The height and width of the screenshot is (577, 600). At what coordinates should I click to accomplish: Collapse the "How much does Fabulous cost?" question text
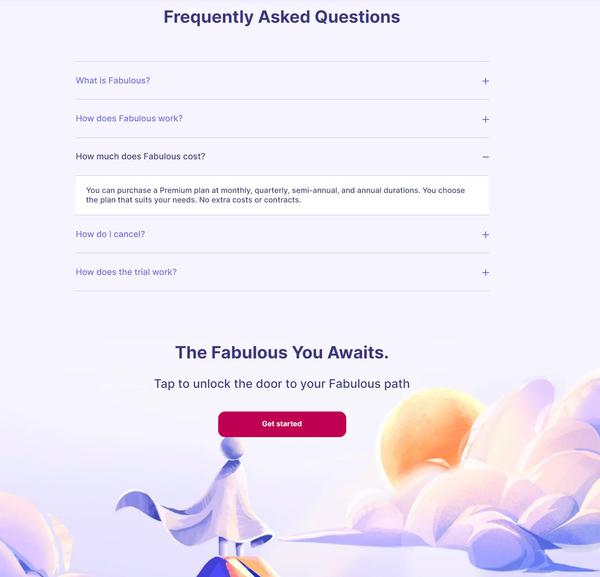pyautogui.click(x=141, y=156)
